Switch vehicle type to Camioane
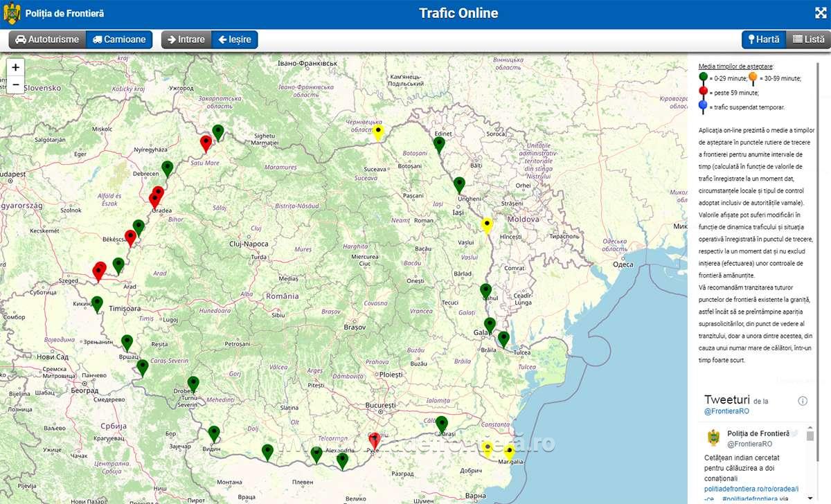The width and height of the screenshot is (831, 504). click(x=119, y=39)
